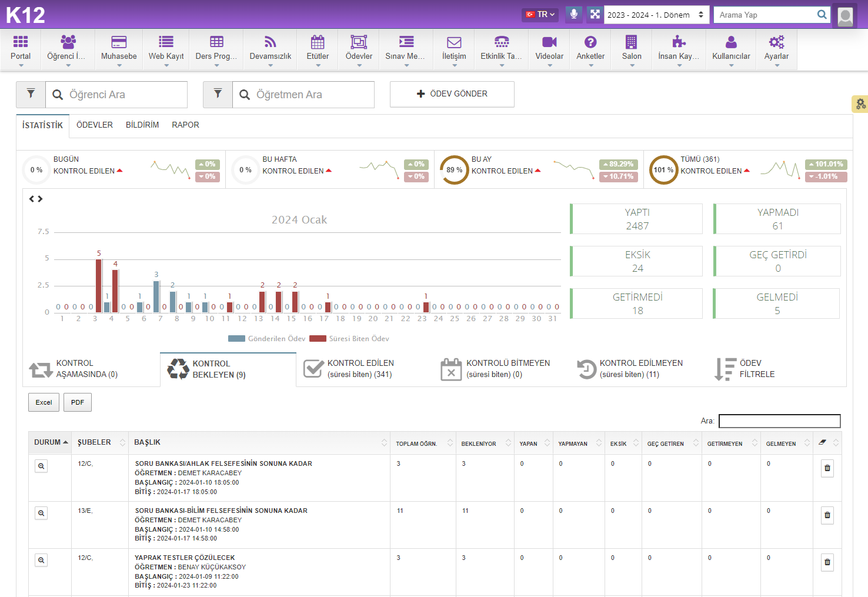868x597 pixels.
Task: Open student filter funnel button
Action: (31, 94)
